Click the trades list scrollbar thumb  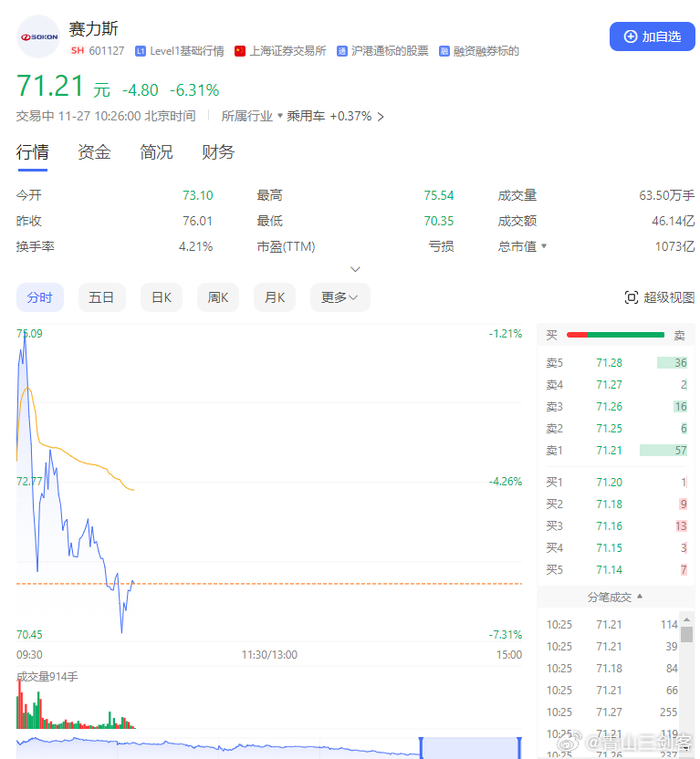point(686,634)
